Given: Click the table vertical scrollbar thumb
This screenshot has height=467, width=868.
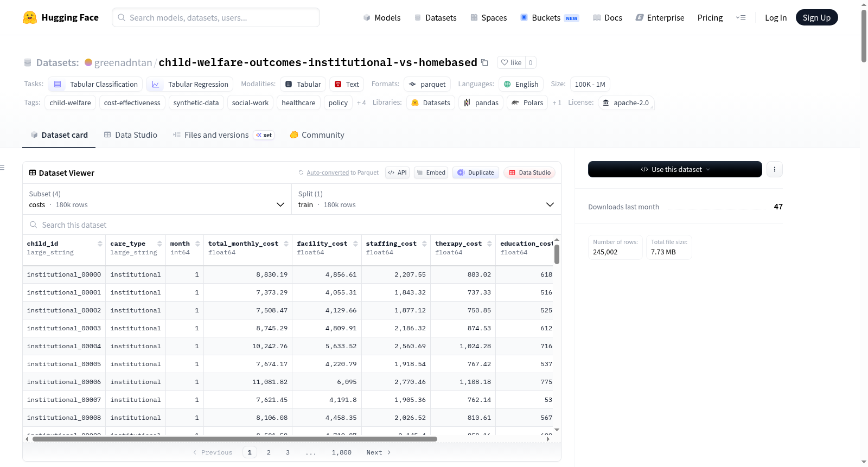Looking at the screenshot, I should tap(557, 254).
